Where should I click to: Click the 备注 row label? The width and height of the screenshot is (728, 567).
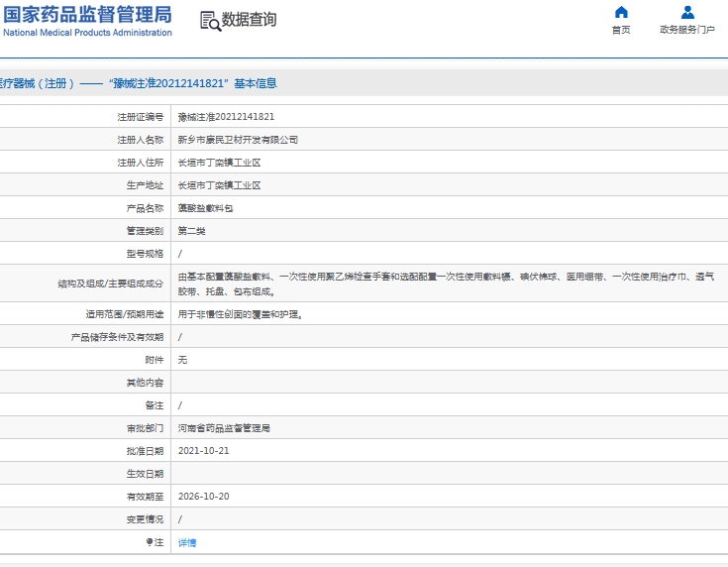point(155,405)
